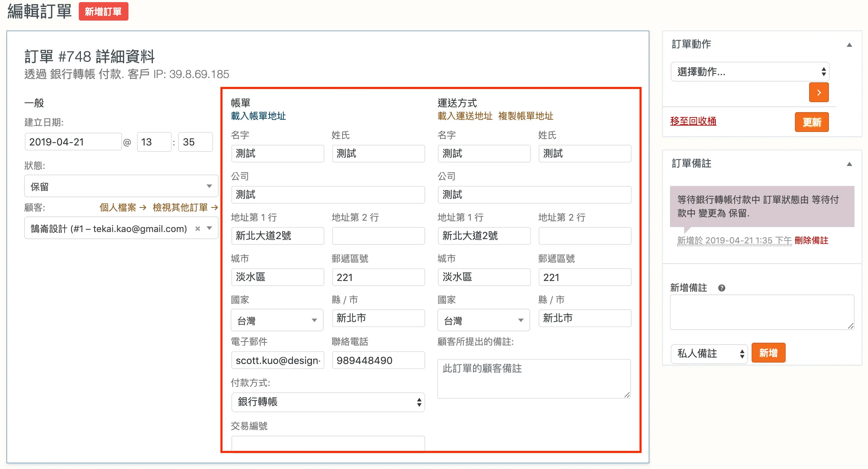Click the minute field showing 35
868x469 pixels.
pyautogui.click(x=195, y=142)
